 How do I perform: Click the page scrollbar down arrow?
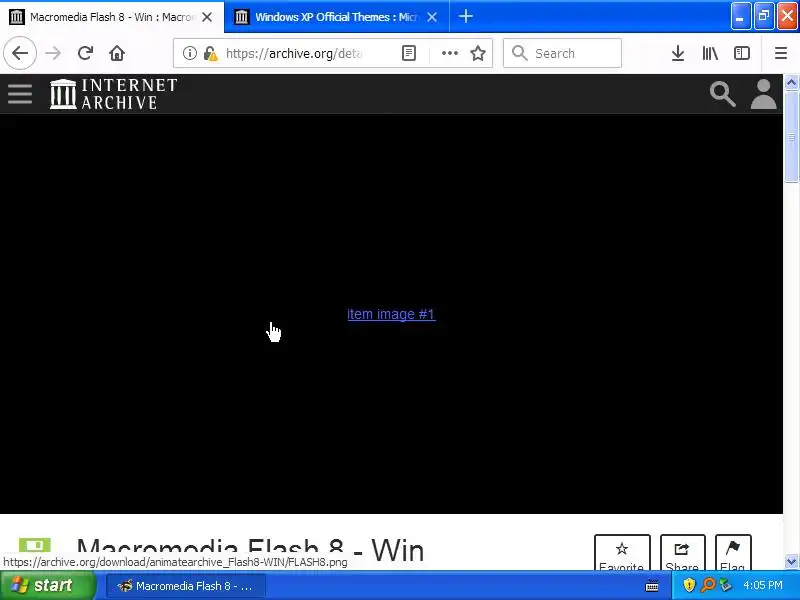click(791, 562)
